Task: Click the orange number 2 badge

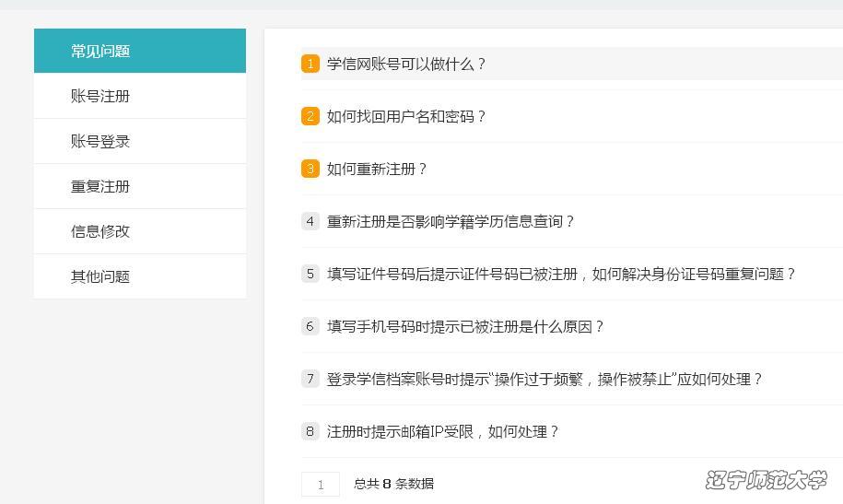Action: point(310,116)
